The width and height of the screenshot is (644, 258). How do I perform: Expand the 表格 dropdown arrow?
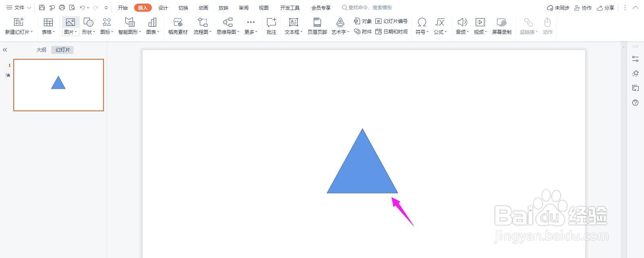pyautogui.click(x=54, y=32)
